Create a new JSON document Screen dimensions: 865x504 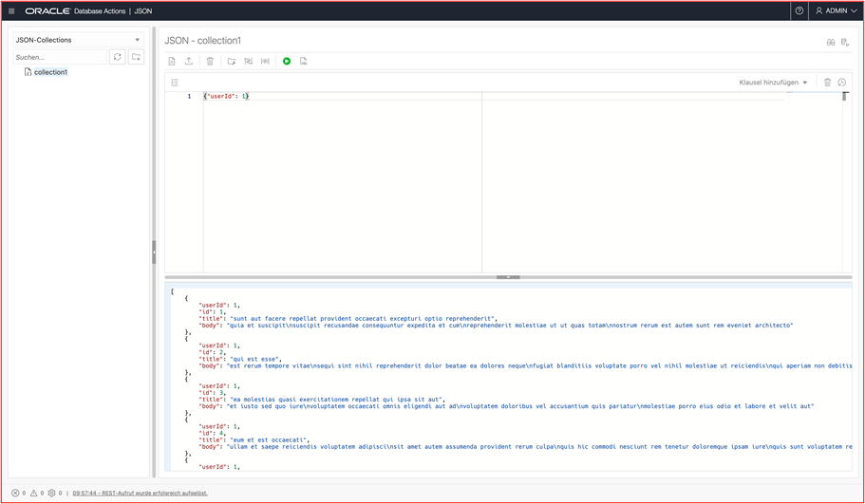(x=172, y=61)
